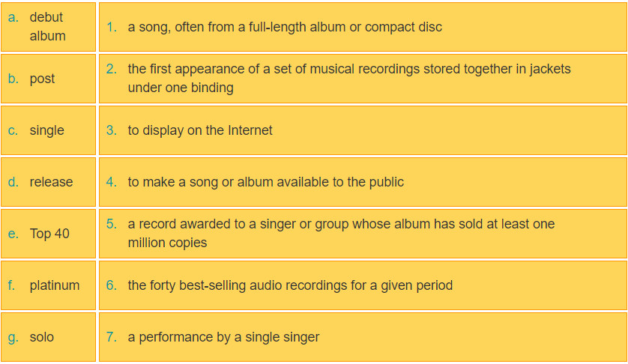Click 'a performance by a single singer' definition

pos(223,337)
